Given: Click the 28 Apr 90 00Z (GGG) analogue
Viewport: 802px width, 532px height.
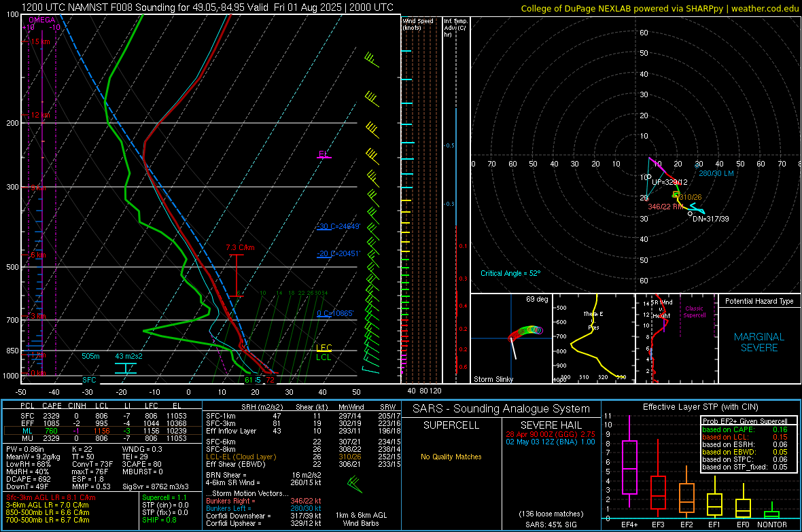Looking at the screenshot, I should (551, 434).
